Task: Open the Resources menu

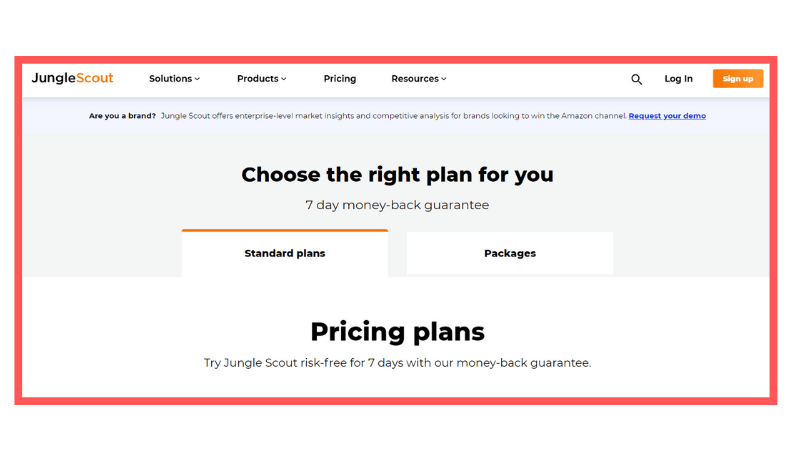Action: click(x=415, y=79)
